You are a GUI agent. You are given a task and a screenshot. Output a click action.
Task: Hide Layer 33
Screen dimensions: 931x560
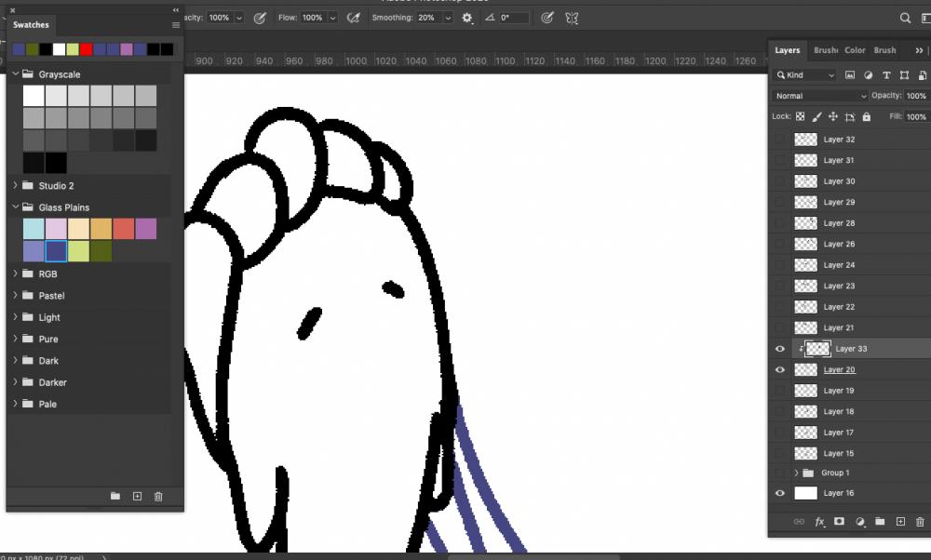(x=780, y=349)
